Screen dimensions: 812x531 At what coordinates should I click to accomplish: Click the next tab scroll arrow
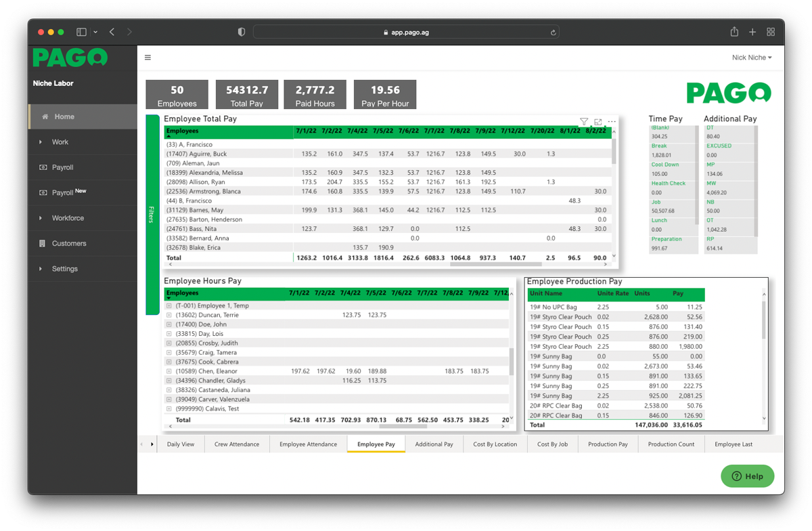[152, 444]
